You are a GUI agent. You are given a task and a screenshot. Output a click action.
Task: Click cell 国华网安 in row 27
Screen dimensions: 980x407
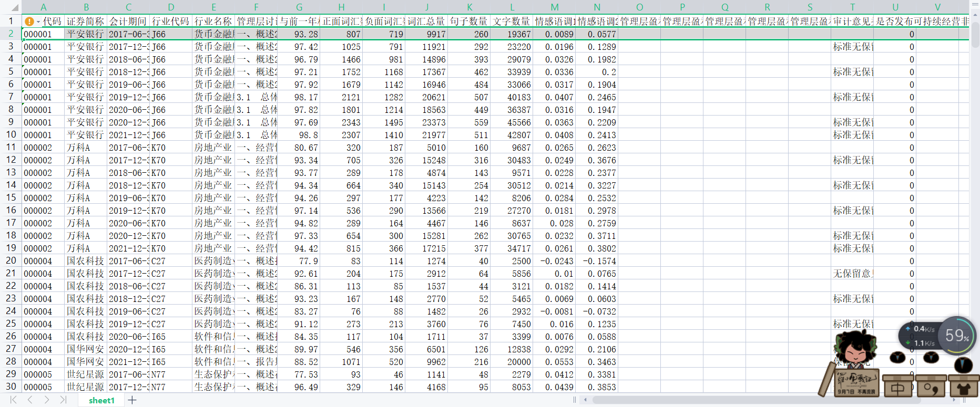[x=86, y=349]
